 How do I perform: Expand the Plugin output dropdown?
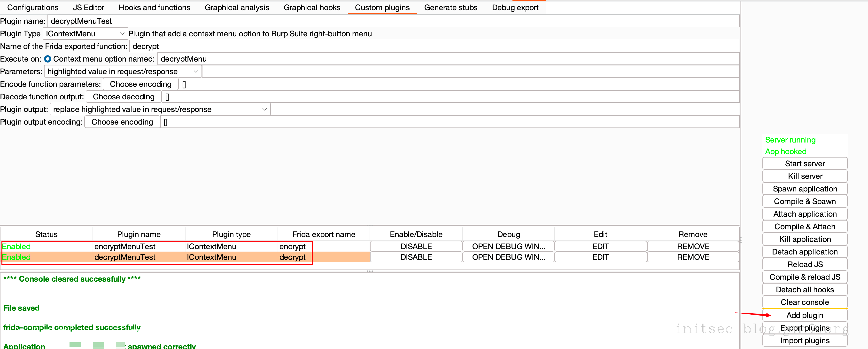(x=160, y=109)
